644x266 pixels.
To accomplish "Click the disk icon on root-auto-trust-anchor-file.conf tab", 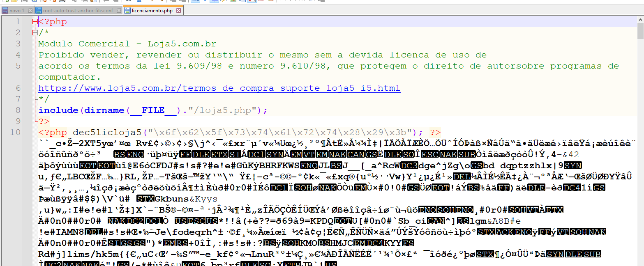I will tap(39, 11).
